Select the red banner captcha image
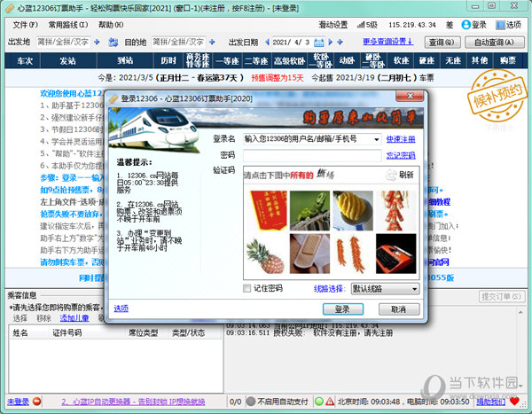This screenshot has width=532, height=414. tap(267, 210)
